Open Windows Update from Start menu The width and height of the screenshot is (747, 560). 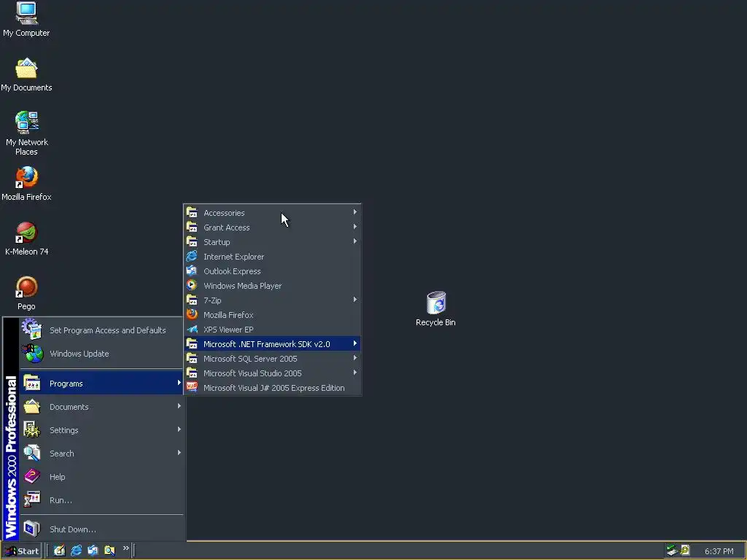(101, 354)
